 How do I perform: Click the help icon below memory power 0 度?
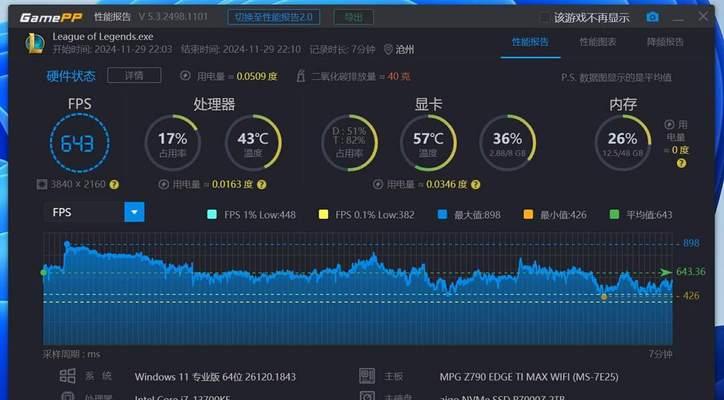click(681, 164)
